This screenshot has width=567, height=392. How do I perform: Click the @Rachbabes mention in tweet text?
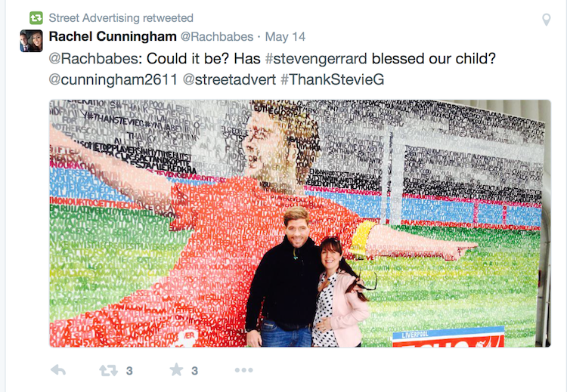tap(95, 59)
